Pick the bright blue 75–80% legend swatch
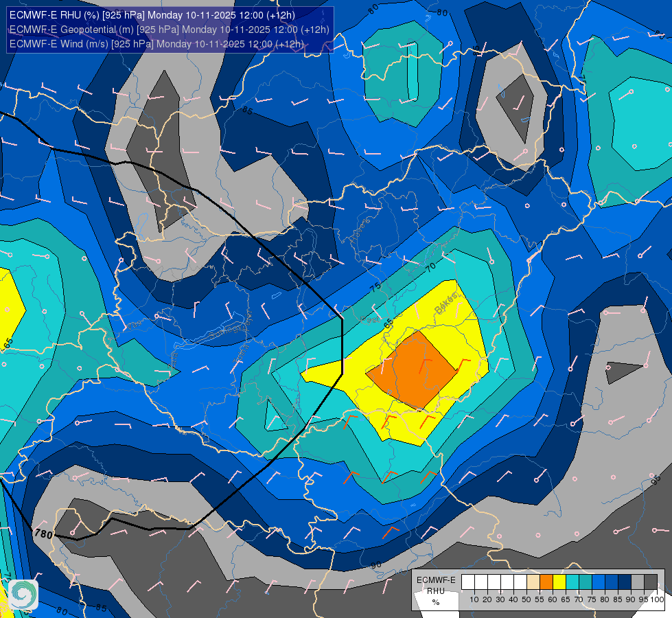 599,582
